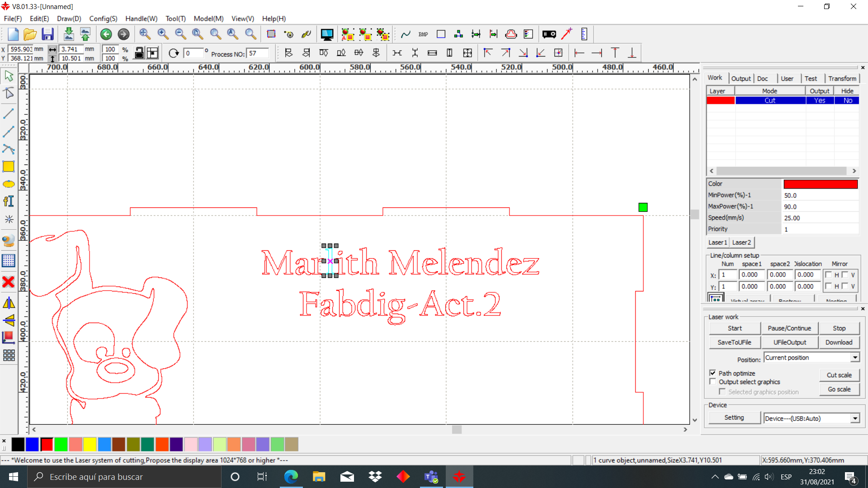The width and height of the screenshot is (868, 488).
Task: Select the Node Edit tool
Action: (9, 94)
